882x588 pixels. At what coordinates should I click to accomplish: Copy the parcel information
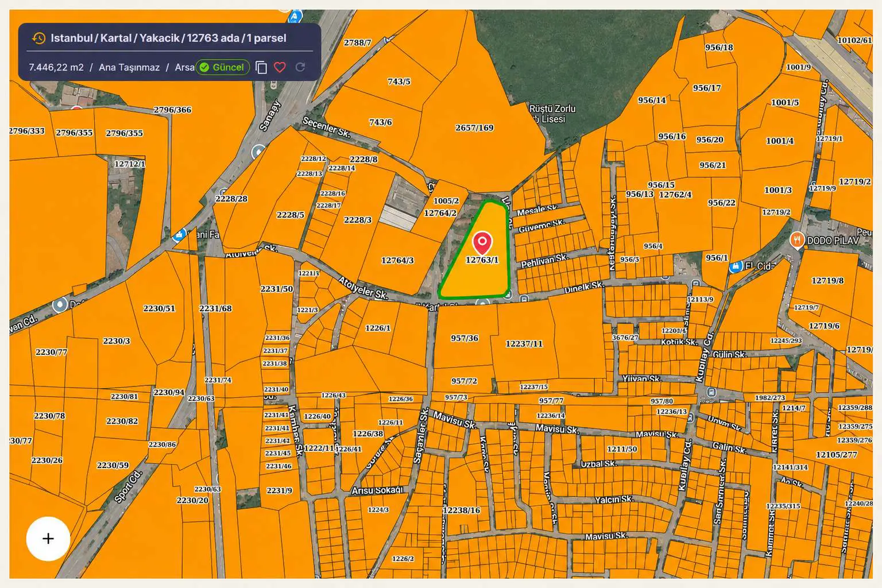click(x=261, y=67)
